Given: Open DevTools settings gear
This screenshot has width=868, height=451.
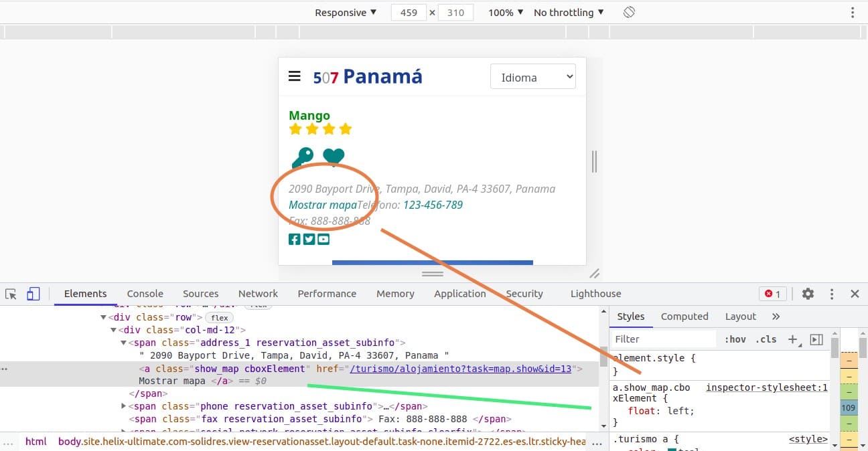Looking at the screenshot, I should 808,294.
